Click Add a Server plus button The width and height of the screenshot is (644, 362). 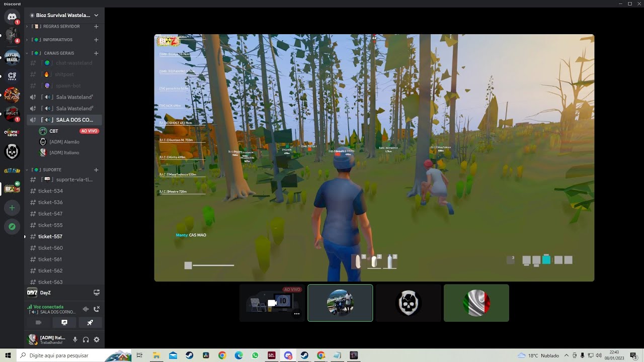(12, 208)
